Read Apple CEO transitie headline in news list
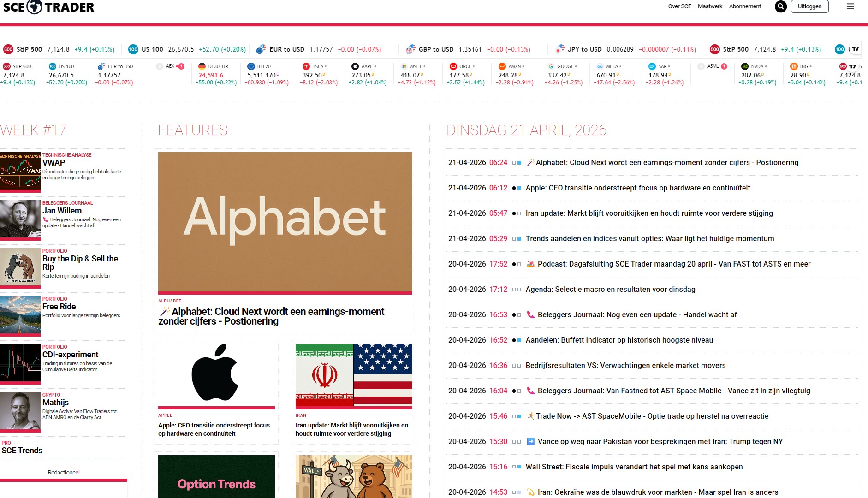The image size is (868, 498). (x=638, y=188)
